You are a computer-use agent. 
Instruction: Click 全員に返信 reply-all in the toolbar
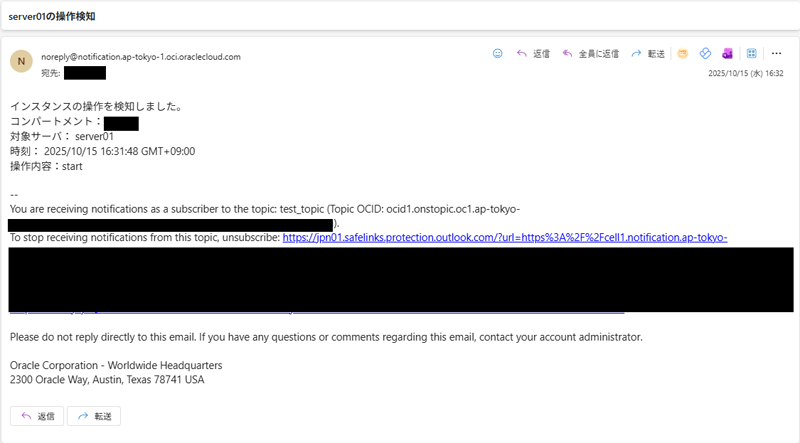click(591, 54)
